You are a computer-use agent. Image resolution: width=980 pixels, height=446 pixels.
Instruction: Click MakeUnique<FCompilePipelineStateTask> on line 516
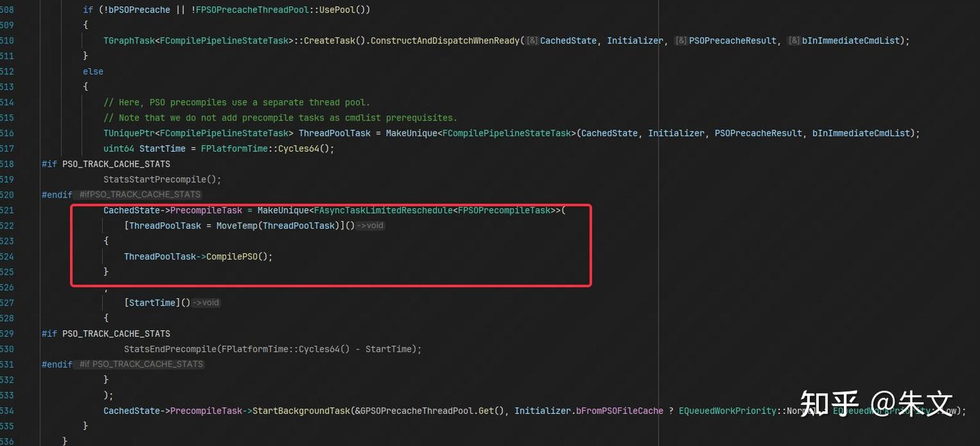click(x=481, y=133)
